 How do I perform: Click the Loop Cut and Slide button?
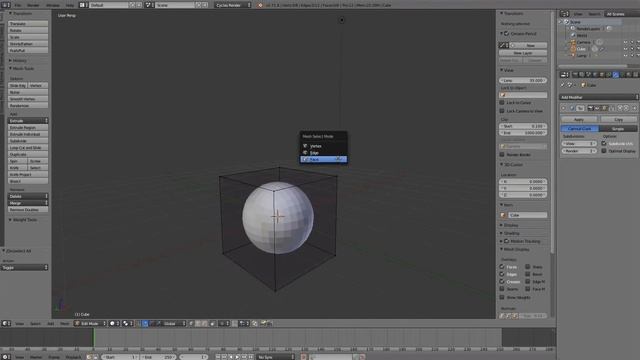click(x=28, y=147)
